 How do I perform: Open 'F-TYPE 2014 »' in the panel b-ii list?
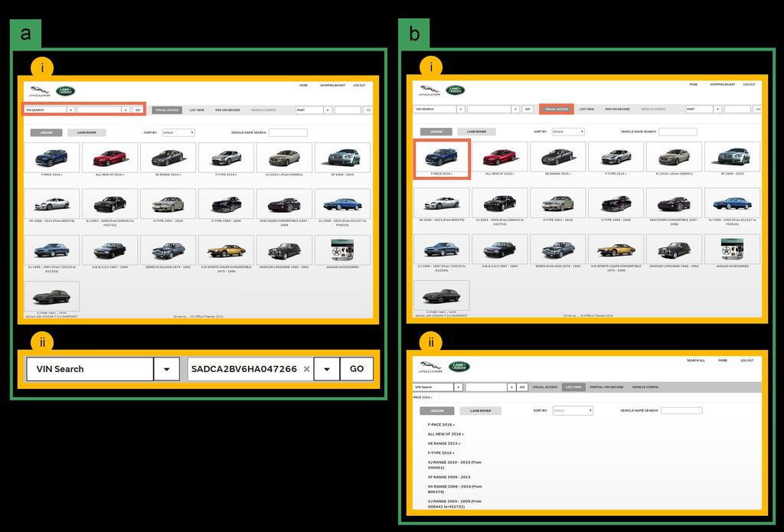tap(441, 453)
